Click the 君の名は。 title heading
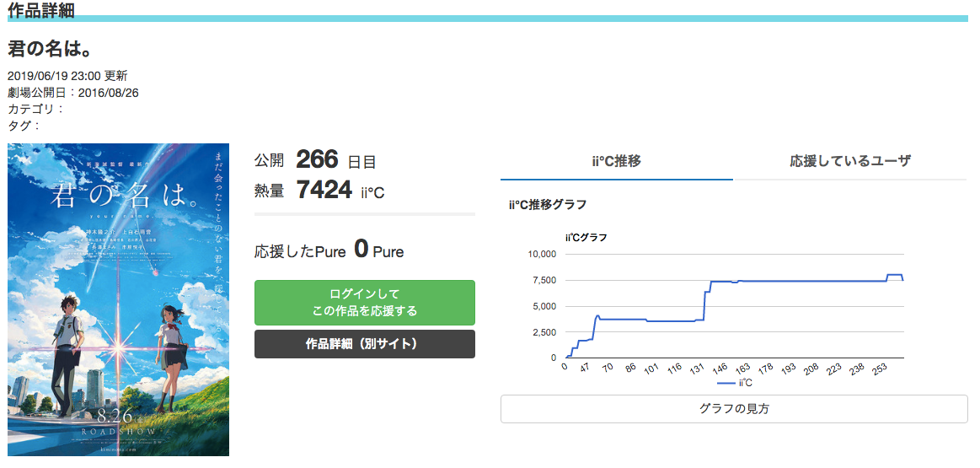The image size is (980, 468). (50, 49)
